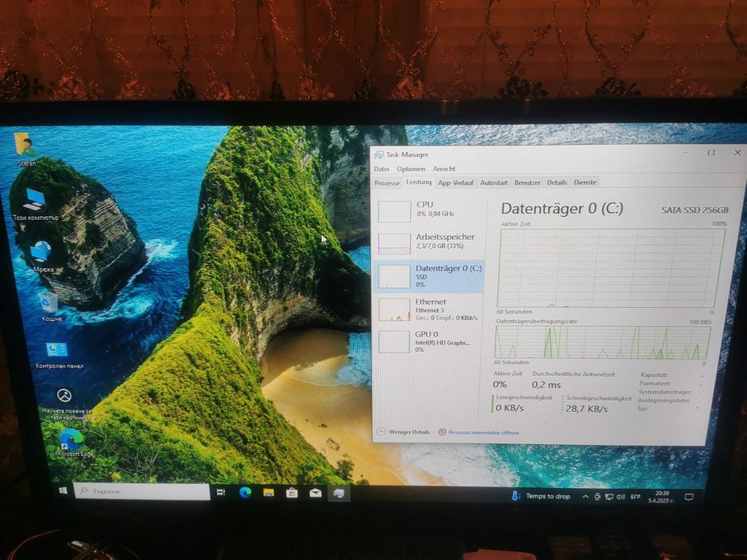The image size is (747, 560).
Task: Open Microsoft Store from the taskbar
Action: pyautogui.click(x=292, y=493)
